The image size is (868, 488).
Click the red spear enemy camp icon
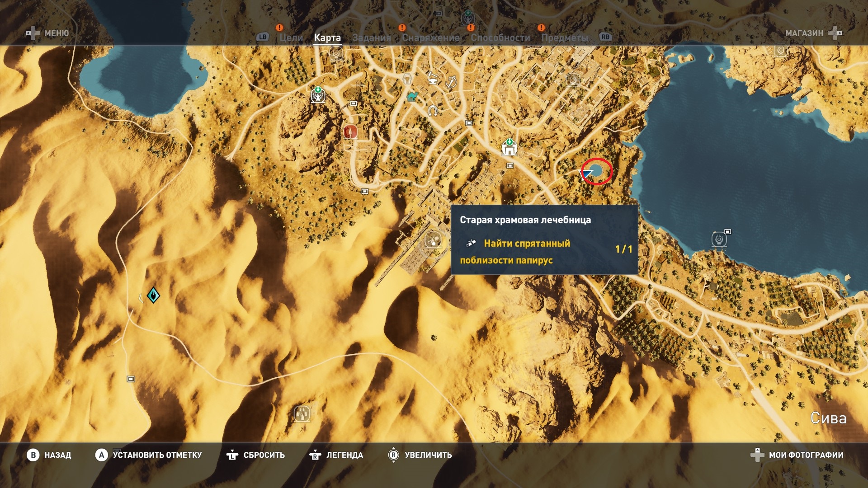pyautogui.click(x=350, y=132)
